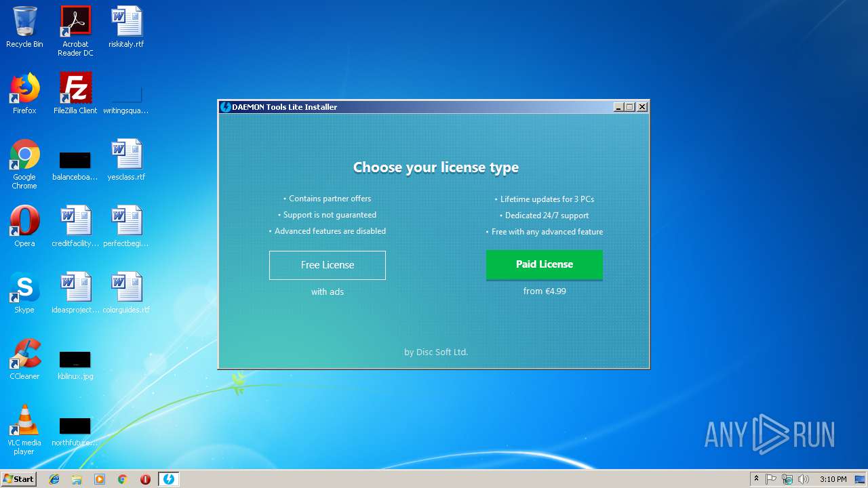Open the Windows Start menu
Image resolution: width=868 pixels, height=488 pixels.
pos(19,479)
